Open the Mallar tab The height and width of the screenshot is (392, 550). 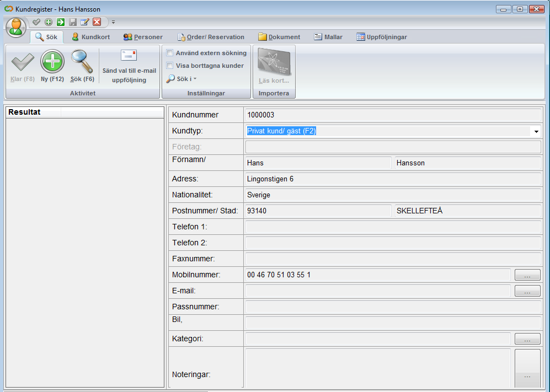click(328, 37)
